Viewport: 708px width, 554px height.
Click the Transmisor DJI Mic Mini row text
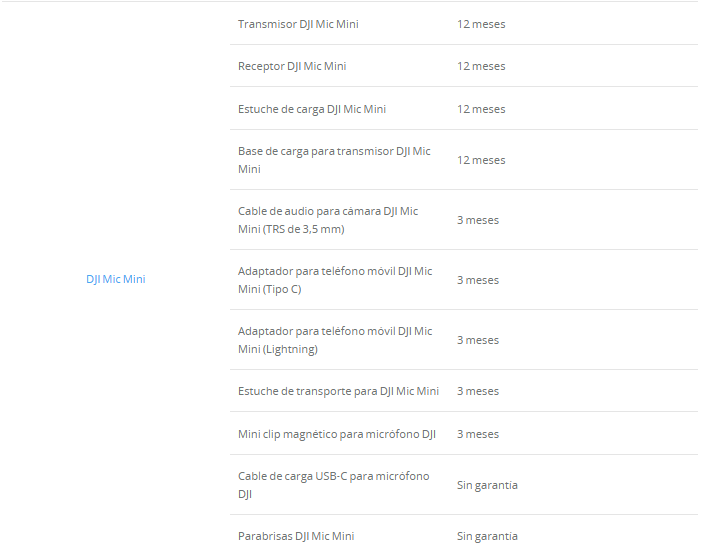pyautogui.click(x=298, y=24)
